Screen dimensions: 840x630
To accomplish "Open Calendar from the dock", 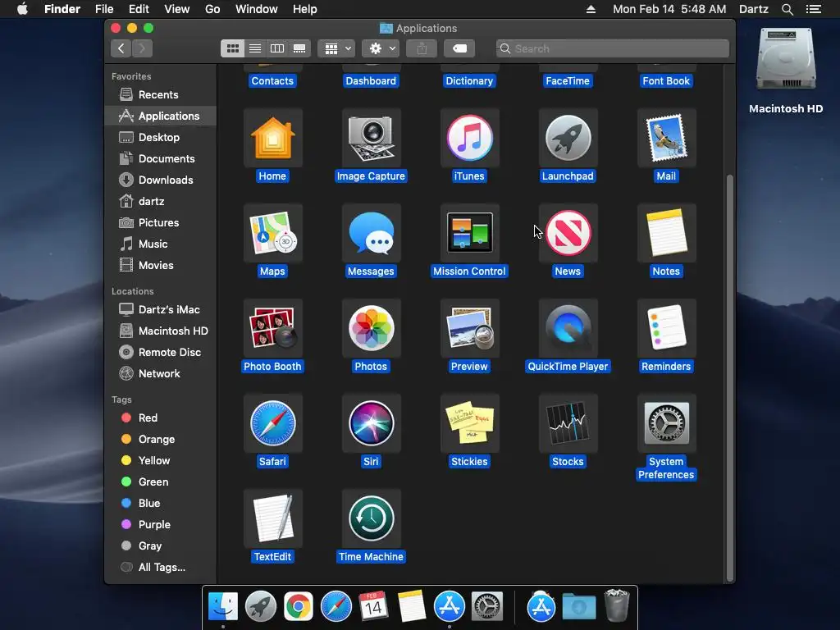I will click(x=373, y=606).
